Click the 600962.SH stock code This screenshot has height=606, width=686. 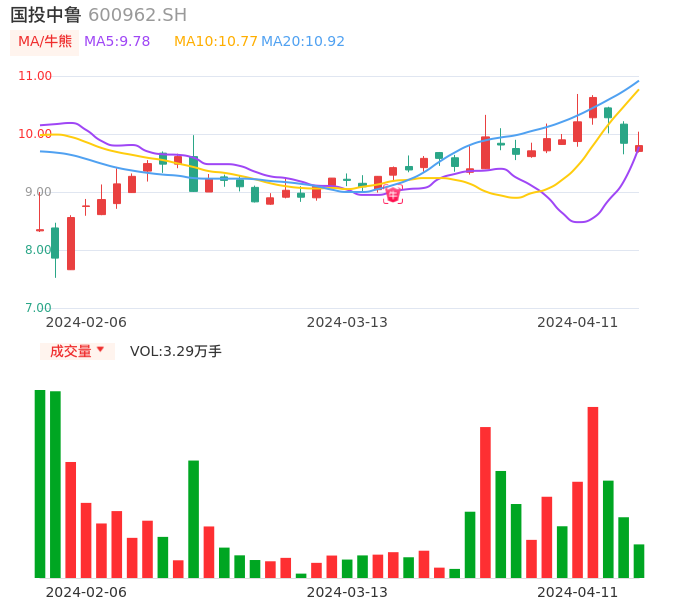[137, 15]
